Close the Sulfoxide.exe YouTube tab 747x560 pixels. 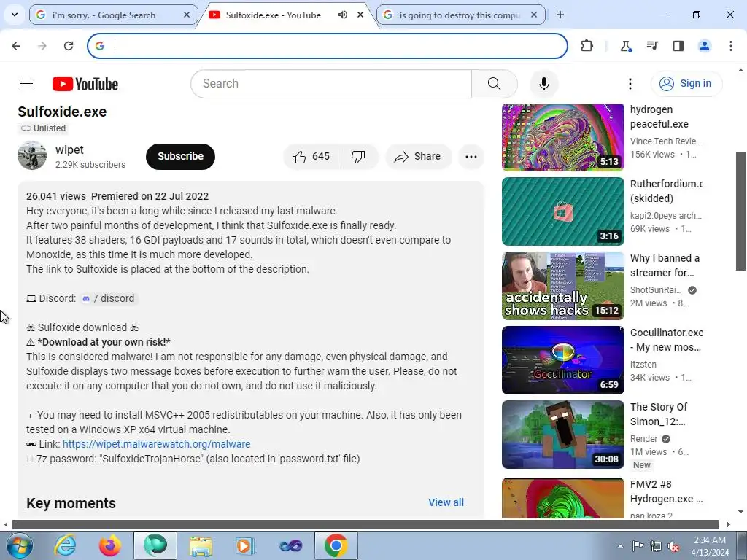[x=360, y=15]
